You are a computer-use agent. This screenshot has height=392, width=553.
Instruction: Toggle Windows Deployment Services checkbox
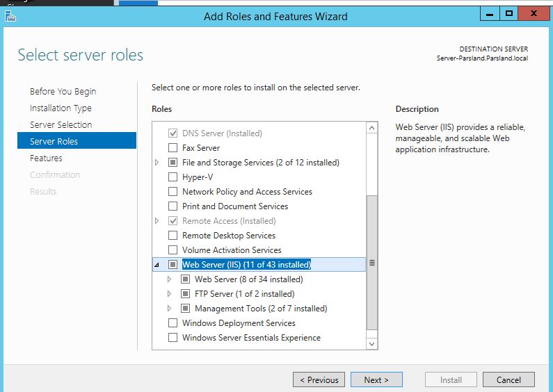(x=173, y=323)
